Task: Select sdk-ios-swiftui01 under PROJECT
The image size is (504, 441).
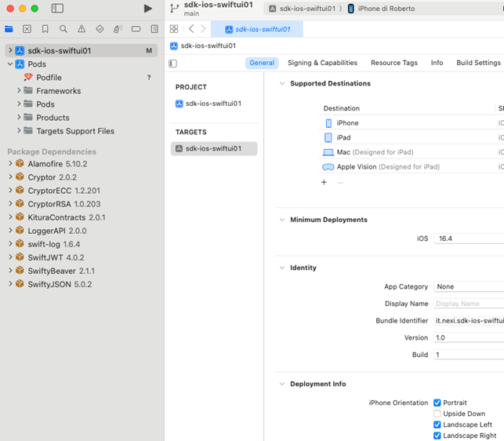Action: (x=214, y=104)
